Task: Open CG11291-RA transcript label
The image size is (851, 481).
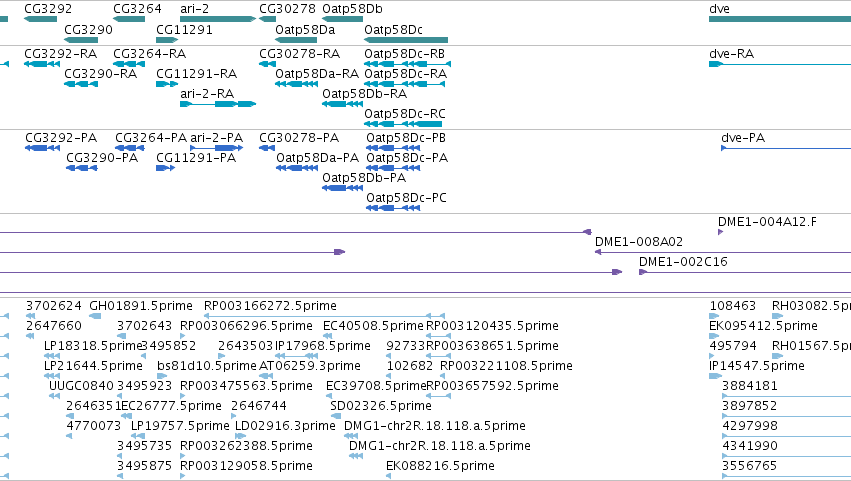Action: pos(196,74)
